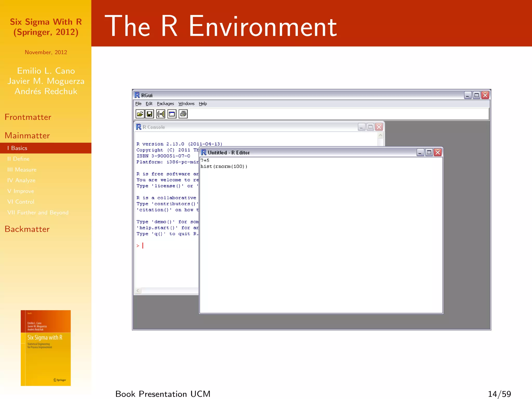
Task: Click the console horizontal scroll left arrow
Action: (138, 291)
